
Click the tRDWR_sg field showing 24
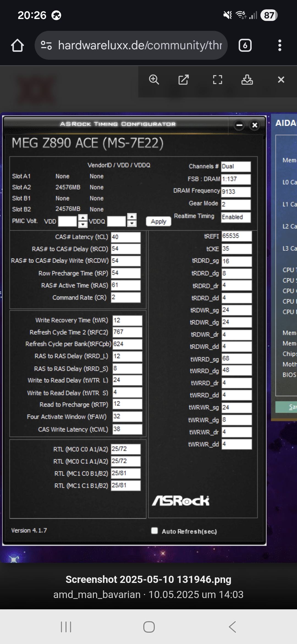(x=237, y=310)
